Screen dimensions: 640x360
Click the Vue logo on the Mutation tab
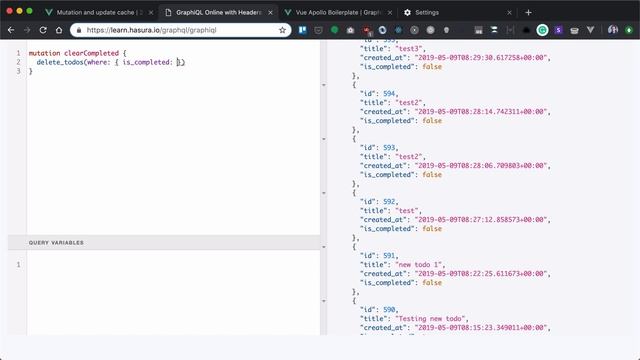coord(49,13)
